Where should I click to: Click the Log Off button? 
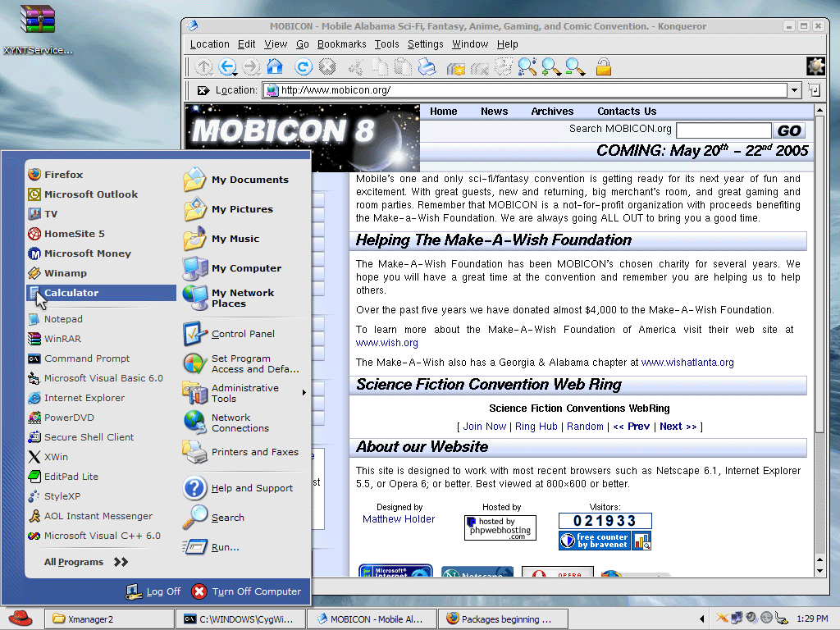(153, 591)
